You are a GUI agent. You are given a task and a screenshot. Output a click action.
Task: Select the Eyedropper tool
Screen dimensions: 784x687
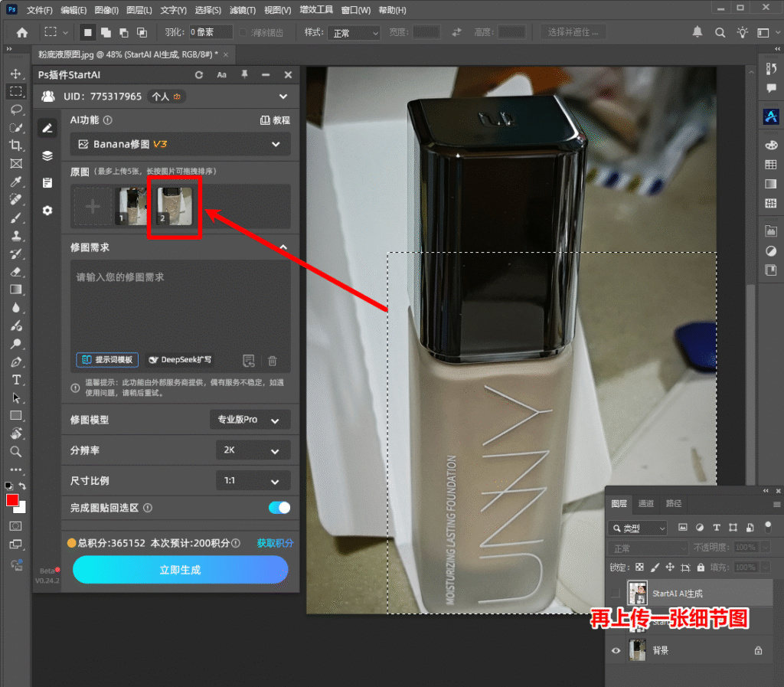tap(16, 182)
